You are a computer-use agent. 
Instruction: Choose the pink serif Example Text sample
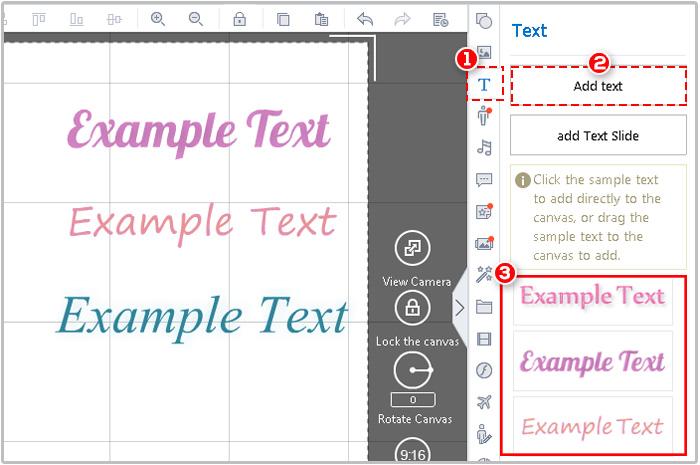[593, 298]
